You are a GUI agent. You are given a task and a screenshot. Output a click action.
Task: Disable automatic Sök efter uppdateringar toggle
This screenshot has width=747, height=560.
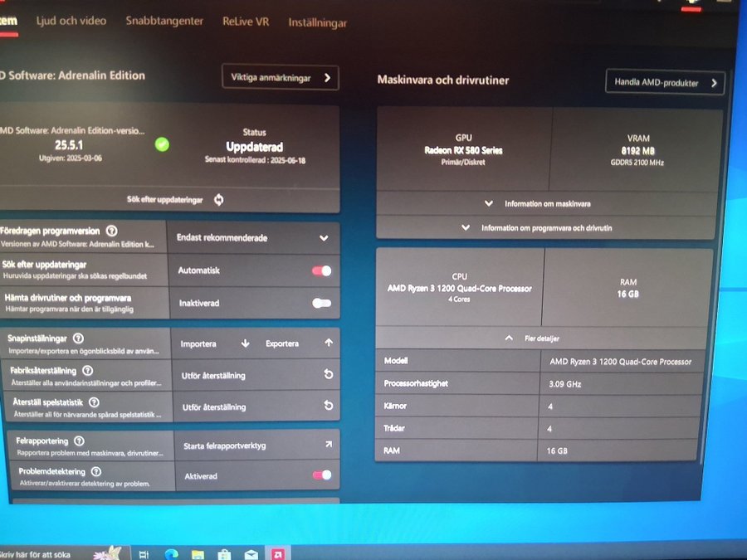pos(321,270)
